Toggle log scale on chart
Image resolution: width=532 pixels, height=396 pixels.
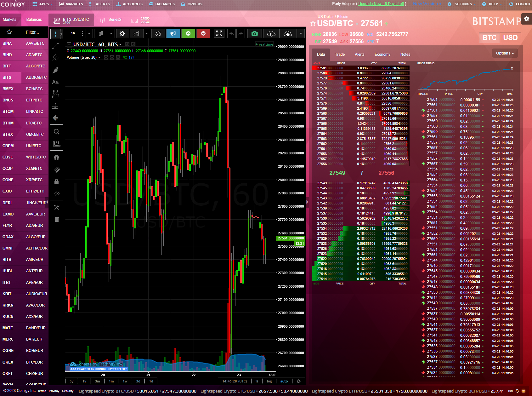tap(269, 381)
